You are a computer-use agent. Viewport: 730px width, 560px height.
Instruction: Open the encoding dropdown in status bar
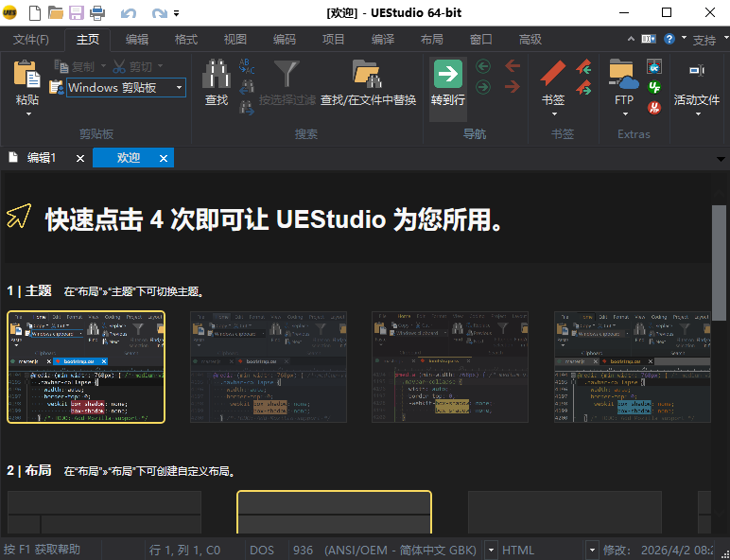pos(491,551)
